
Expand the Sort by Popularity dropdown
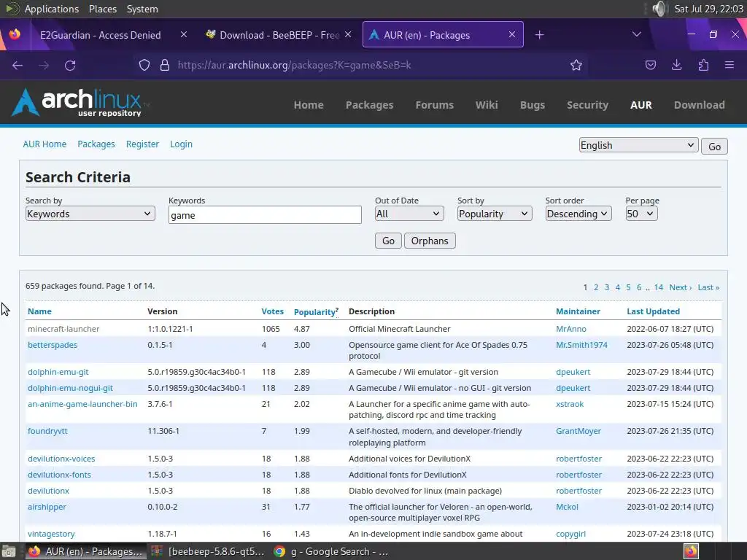(x=495, y=214)
